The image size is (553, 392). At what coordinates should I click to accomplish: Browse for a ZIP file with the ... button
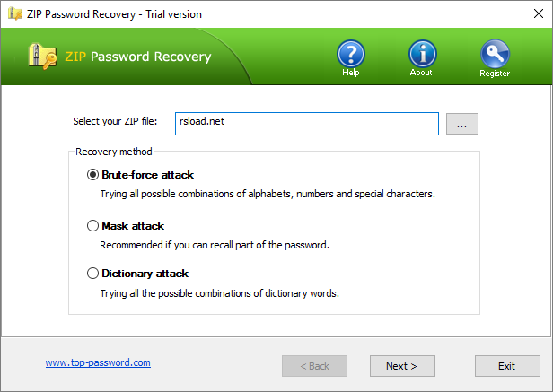tap(462, 124)
